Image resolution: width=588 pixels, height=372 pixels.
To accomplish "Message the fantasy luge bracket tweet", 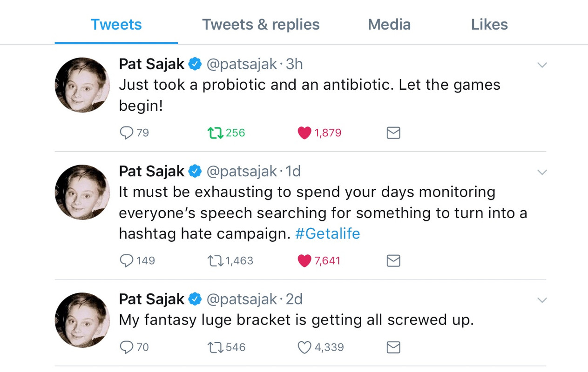I will [x=393, y=347].
